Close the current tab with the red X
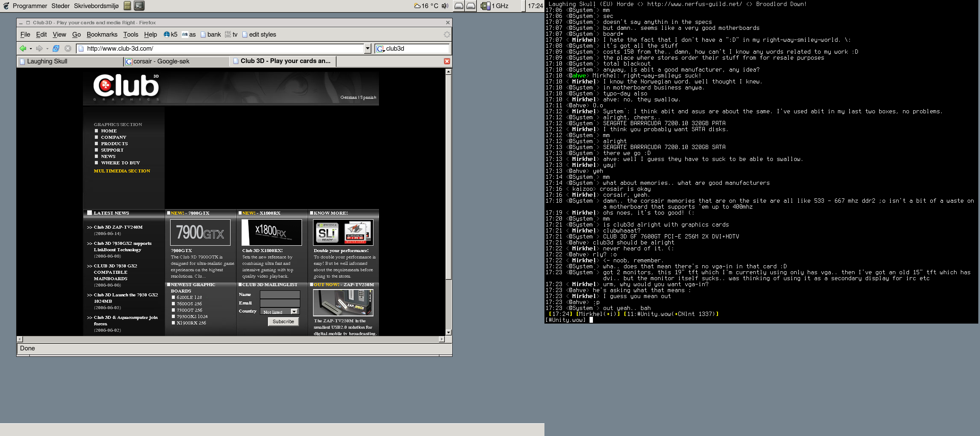The width and height of the screenshot is (980, 436). 447,61
